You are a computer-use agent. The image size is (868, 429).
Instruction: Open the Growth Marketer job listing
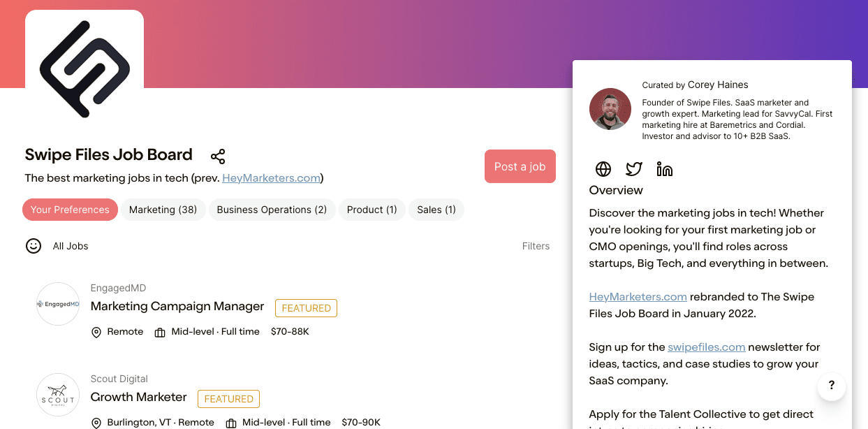[x=139, y=397]
